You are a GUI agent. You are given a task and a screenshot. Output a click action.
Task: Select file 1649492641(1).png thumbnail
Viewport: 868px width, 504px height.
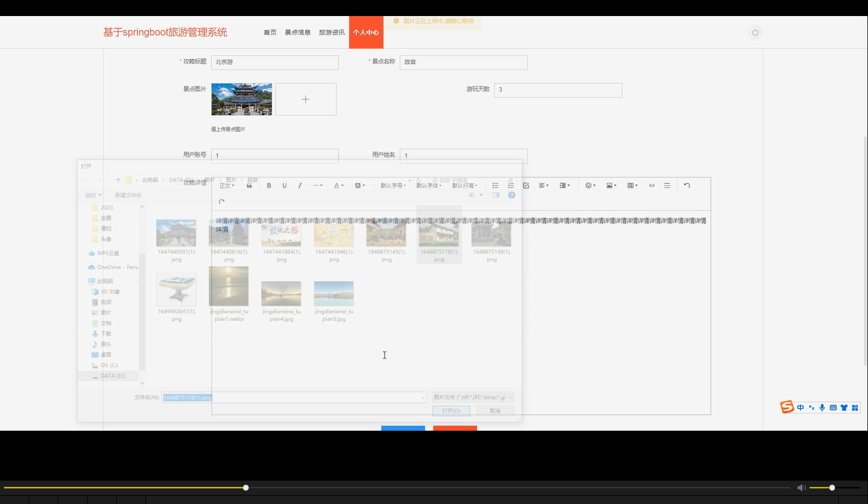click(x=176, y=289)
